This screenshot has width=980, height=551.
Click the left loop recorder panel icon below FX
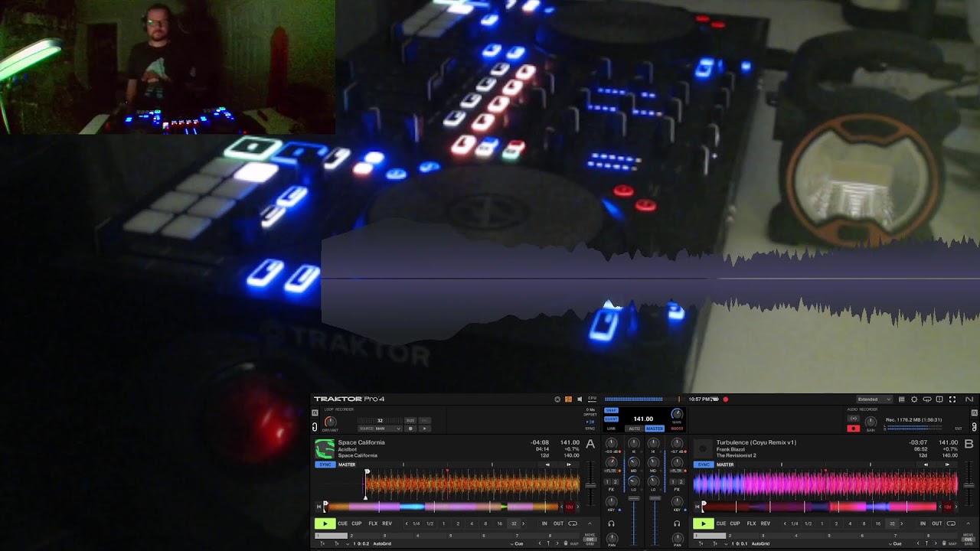(x=315, y=427)
